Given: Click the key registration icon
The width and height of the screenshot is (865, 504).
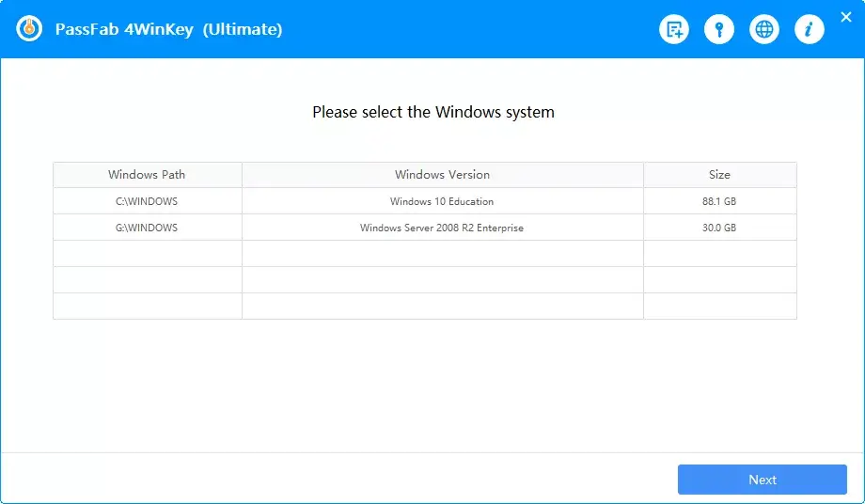Looking at the screenshot, I should point(719,30).
